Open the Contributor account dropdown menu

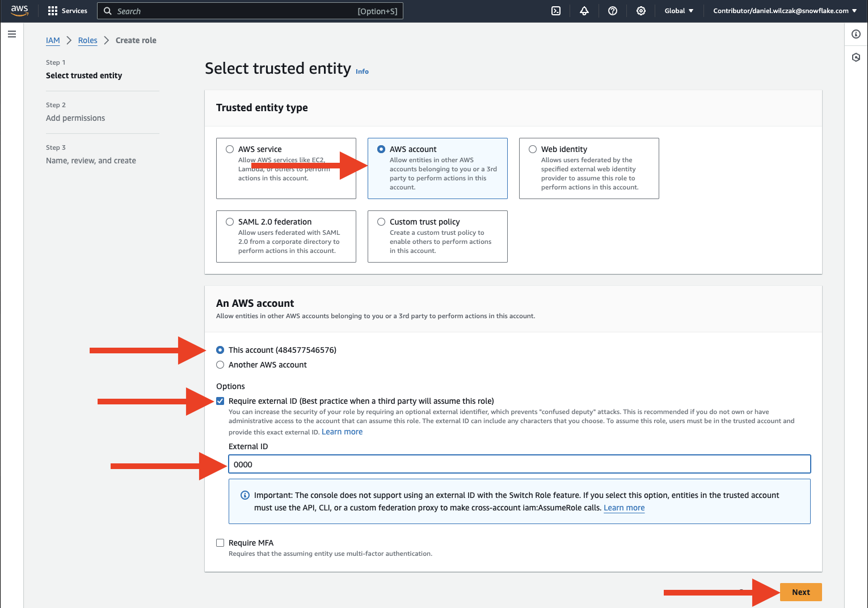coord(785,11)
